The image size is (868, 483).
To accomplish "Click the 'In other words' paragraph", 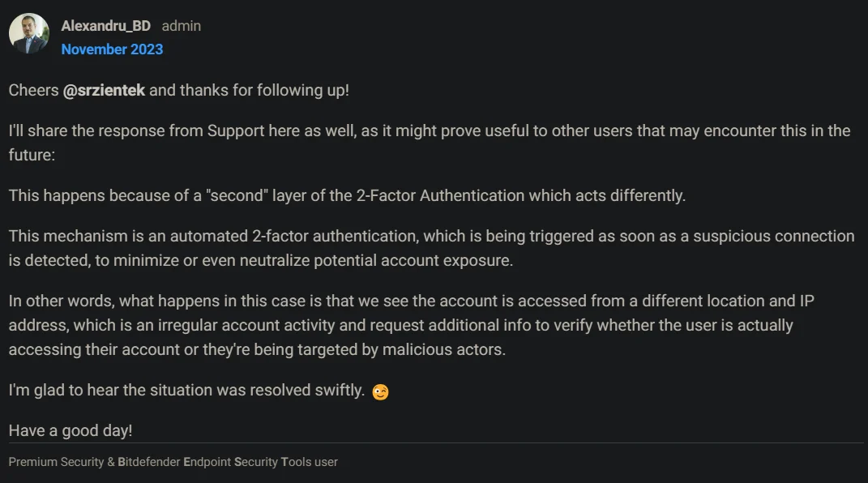I will tap(411, 325).
